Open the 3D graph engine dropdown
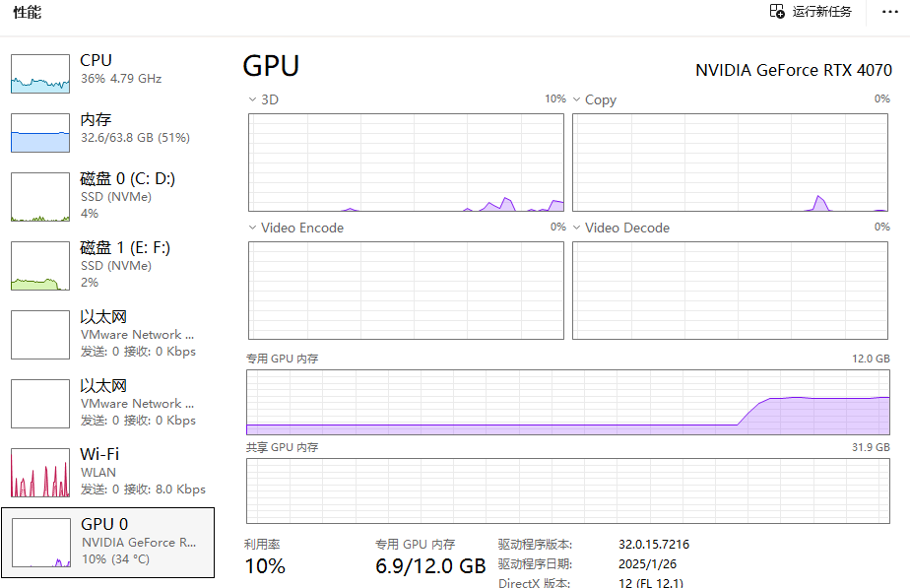 [252, 99]
